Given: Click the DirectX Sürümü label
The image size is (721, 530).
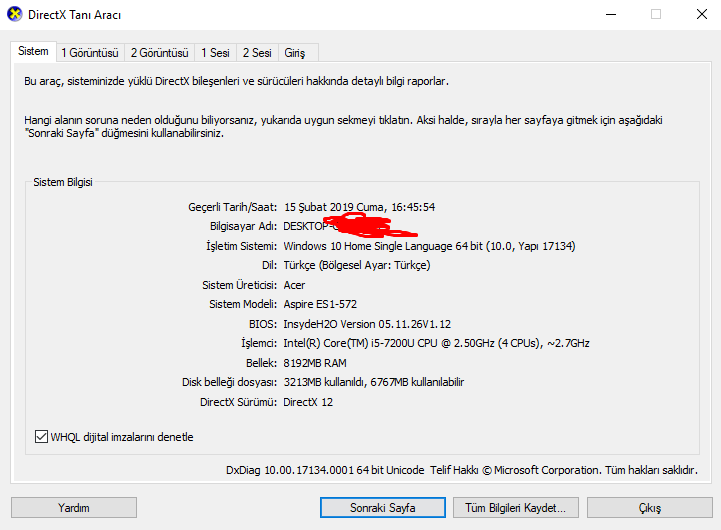Looking at the screenshot, I should pyautogui.click(x=238, y=402).
